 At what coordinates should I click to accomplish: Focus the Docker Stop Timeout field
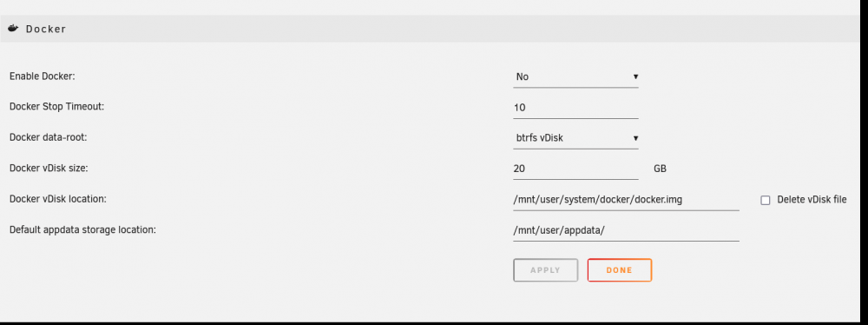click(575, 108)
